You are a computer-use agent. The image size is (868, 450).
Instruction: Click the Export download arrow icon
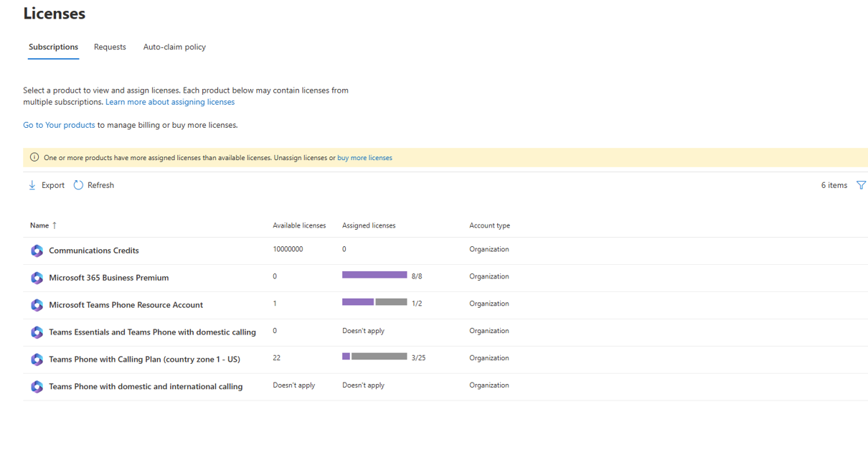(x=32, y=185)
